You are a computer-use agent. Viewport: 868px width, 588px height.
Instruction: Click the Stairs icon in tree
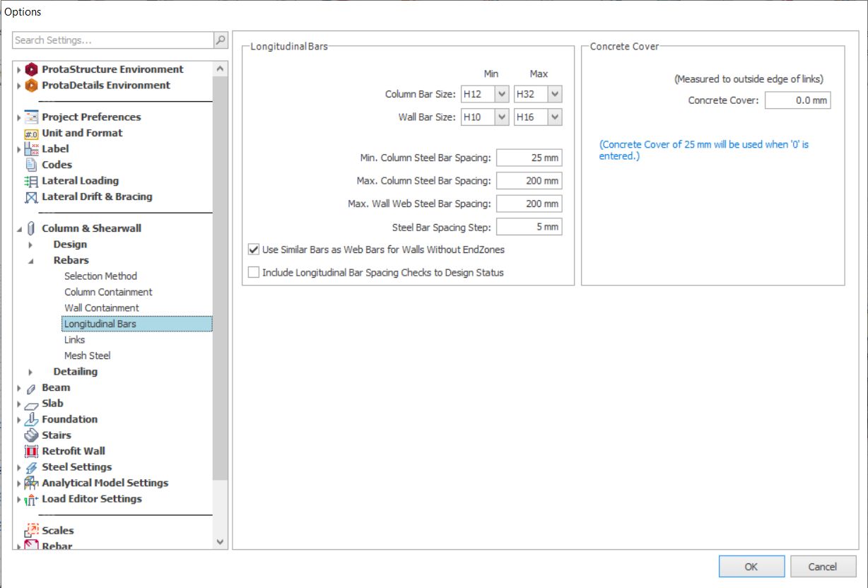(31, 435)
